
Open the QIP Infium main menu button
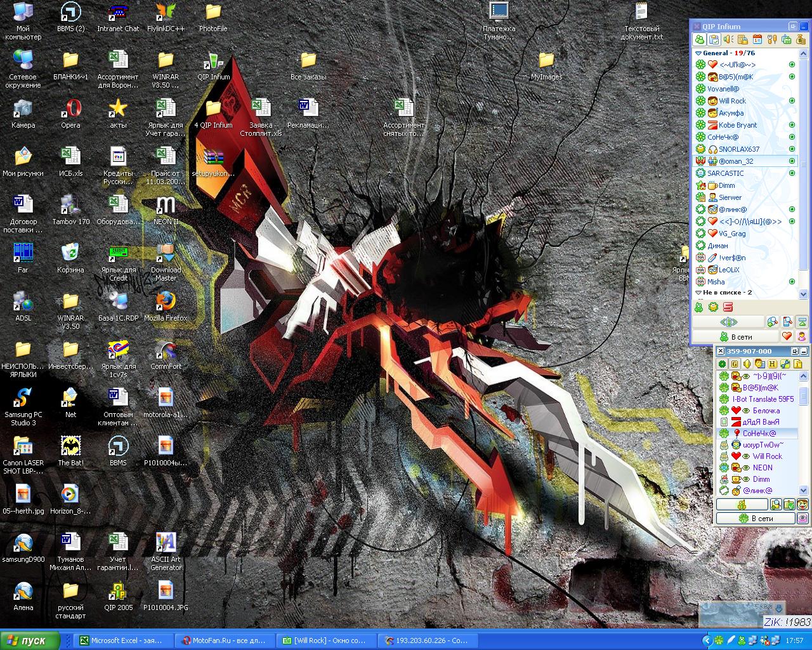point(728,322)
